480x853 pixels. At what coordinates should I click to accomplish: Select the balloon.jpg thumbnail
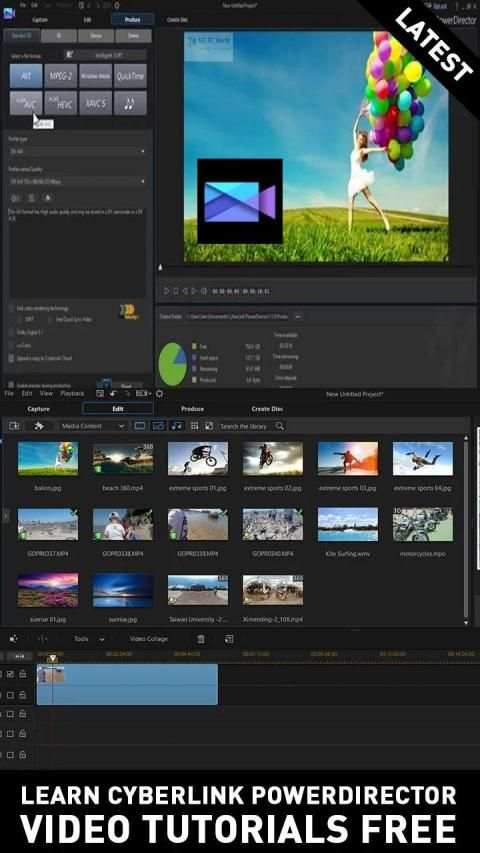coord(48,459)
